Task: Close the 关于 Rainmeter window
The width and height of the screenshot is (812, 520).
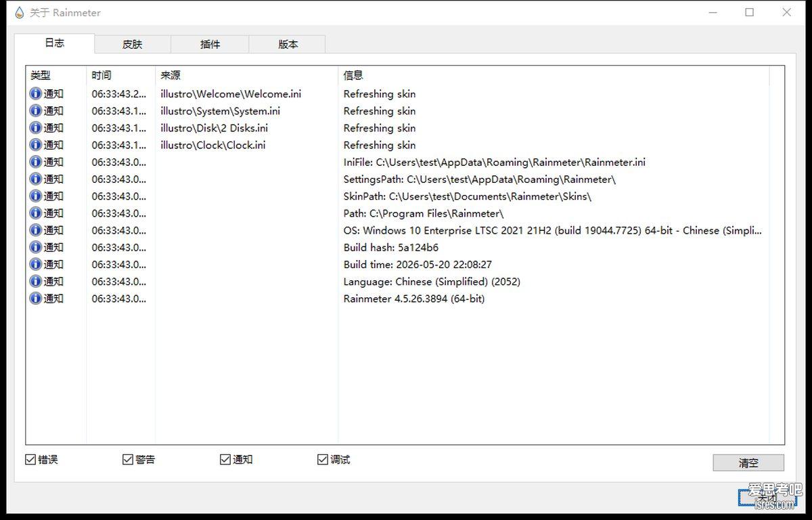Action: [787, 12]
